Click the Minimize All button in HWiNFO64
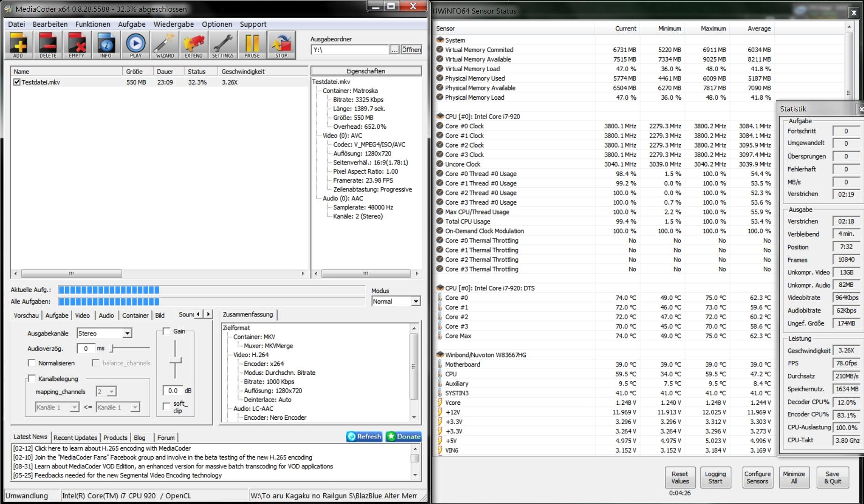 pyautogui.click(x=794, y=477)
